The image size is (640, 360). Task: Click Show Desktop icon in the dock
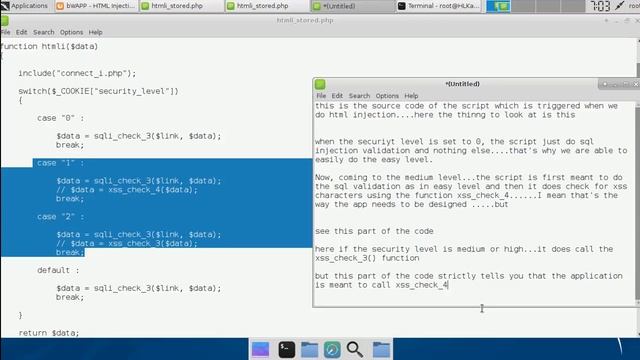point(260,349)
